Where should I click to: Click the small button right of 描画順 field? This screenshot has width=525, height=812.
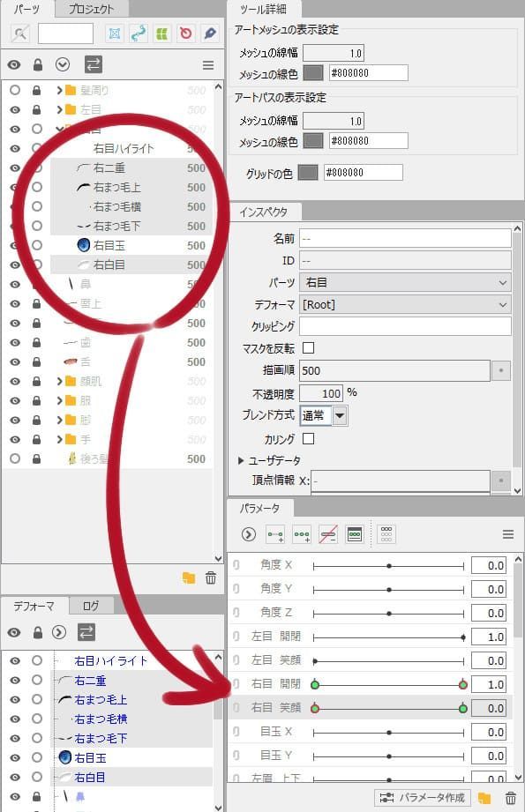501,370
